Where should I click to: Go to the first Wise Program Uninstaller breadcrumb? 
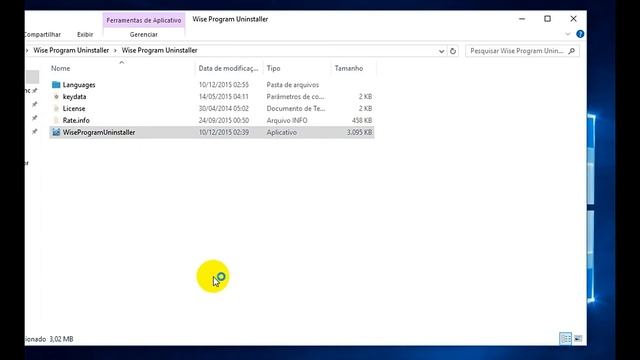pos(71,51)
